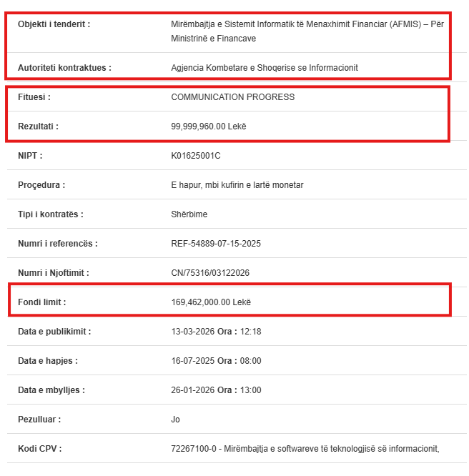The width and height of the screenshot is (469, 476).
Task: Click the 'Autoriteti kontraktues' label
Action: (x=64, y=68)
